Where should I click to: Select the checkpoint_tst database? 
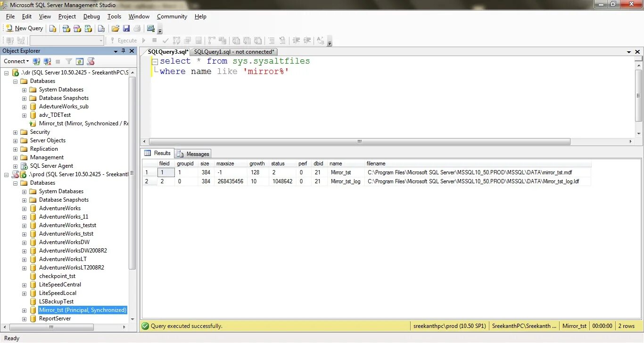57,276
